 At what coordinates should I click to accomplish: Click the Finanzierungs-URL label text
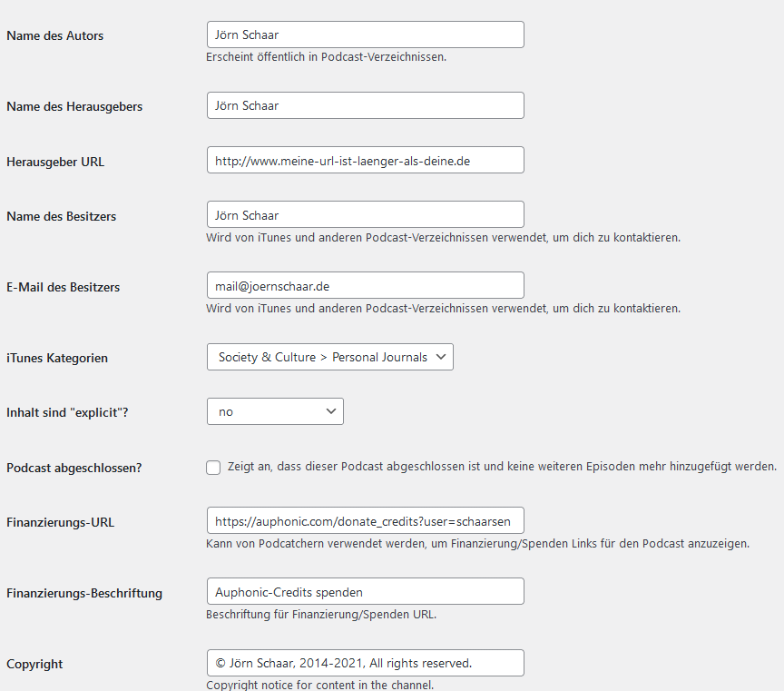coord(61,522)
